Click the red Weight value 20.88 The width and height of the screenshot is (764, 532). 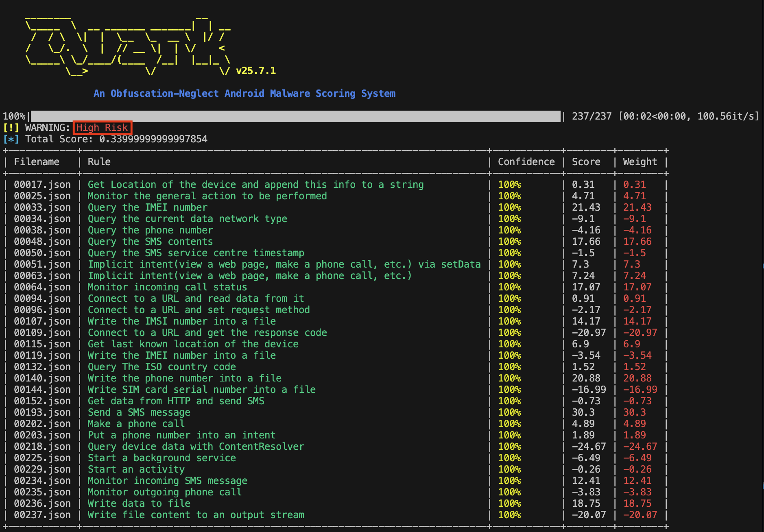coord(637,378)
